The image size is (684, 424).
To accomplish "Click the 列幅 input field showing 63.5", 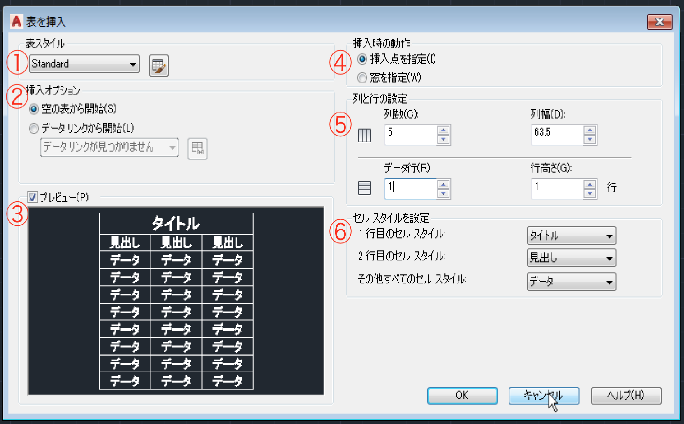I will click(557, 135).
